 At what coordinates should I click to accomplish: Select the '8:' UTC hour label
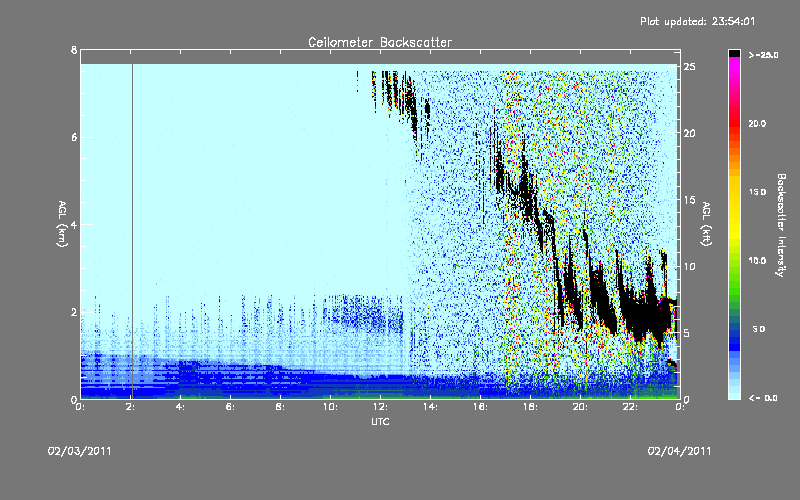(280, 407)
